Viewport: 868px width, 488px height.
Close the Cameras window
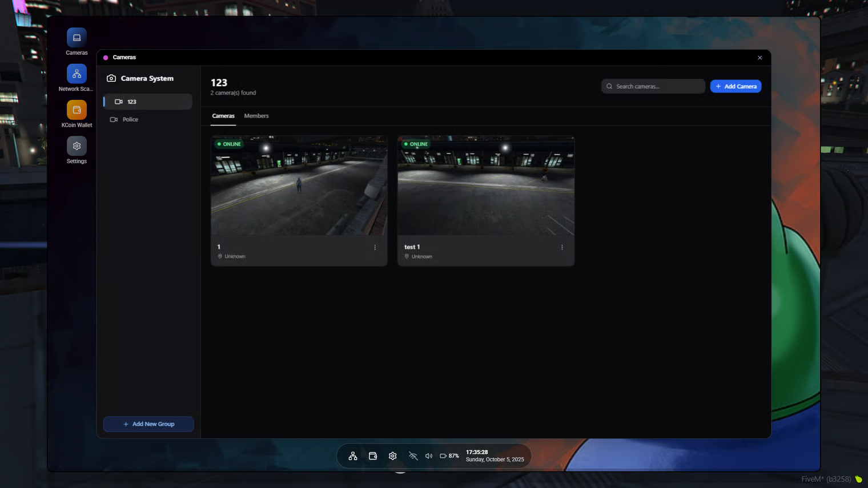tap(760, 58)
